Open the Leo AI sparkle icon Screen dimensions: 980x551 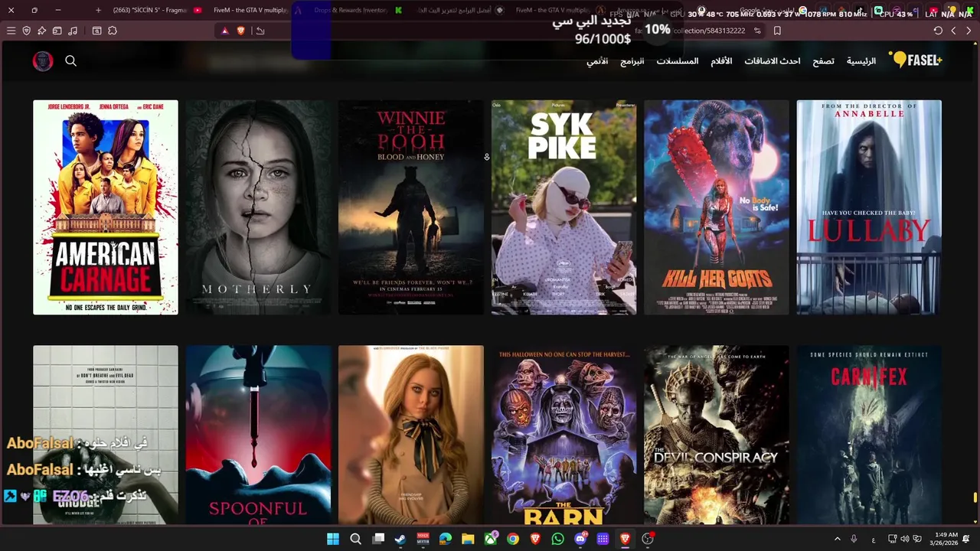[x=42, y=31]
